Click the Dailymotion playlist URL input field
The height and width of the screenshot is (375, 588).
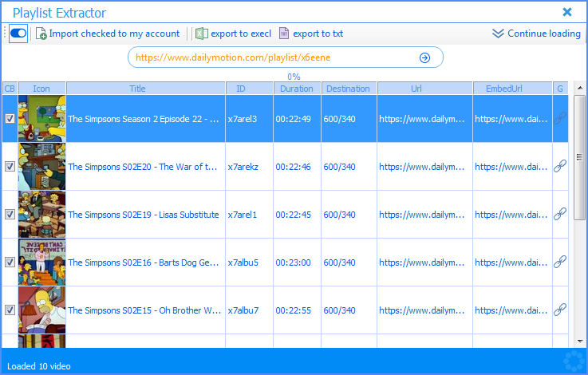(286, 57)
